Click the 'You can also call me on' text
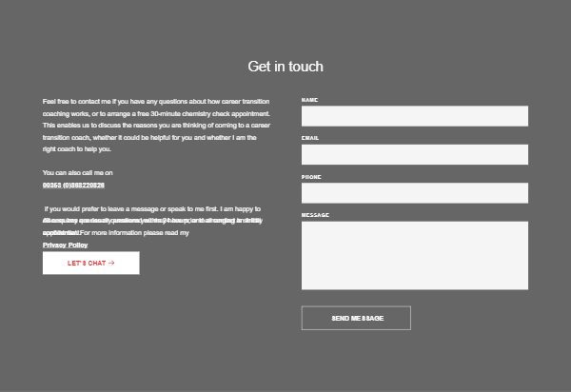571x392 pixels. [77, 172]
